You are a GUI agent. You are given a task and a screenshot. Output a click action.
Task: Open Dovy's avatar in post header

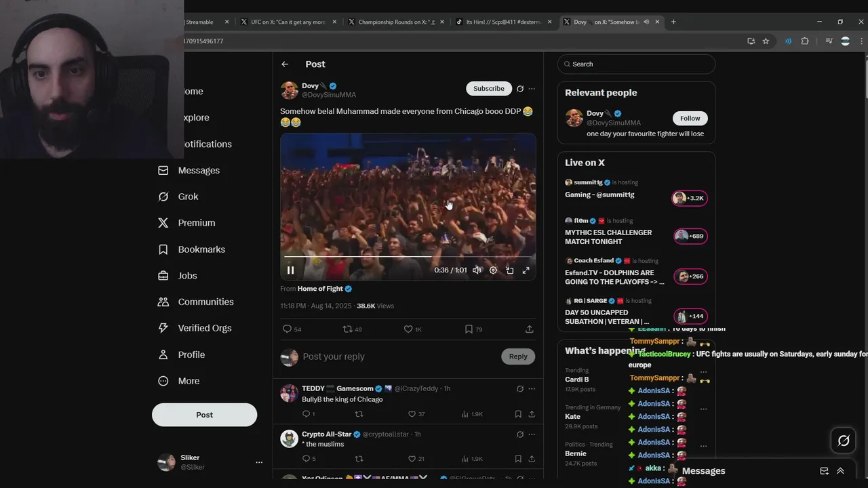point(290,90)
